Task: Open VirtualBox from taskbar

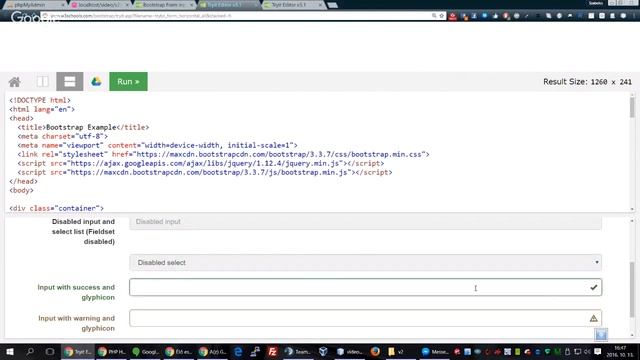Action: [x=323, y=351]
